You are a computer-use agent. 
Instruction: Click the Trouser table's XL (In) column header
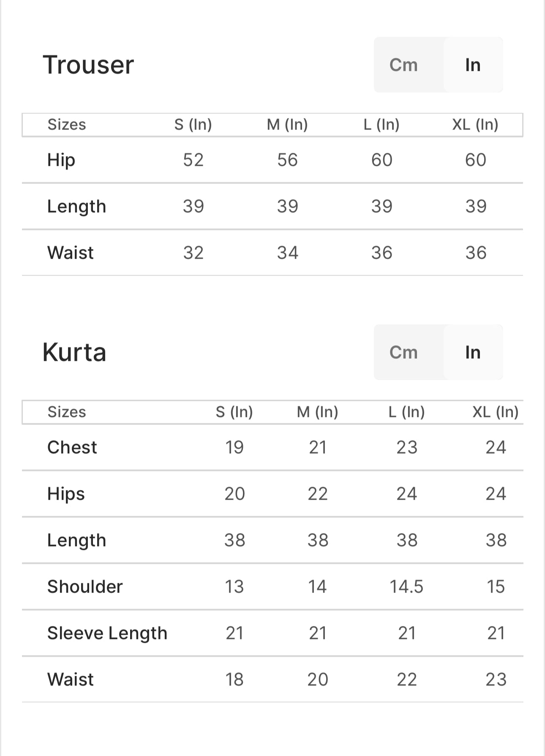(475, 125)
